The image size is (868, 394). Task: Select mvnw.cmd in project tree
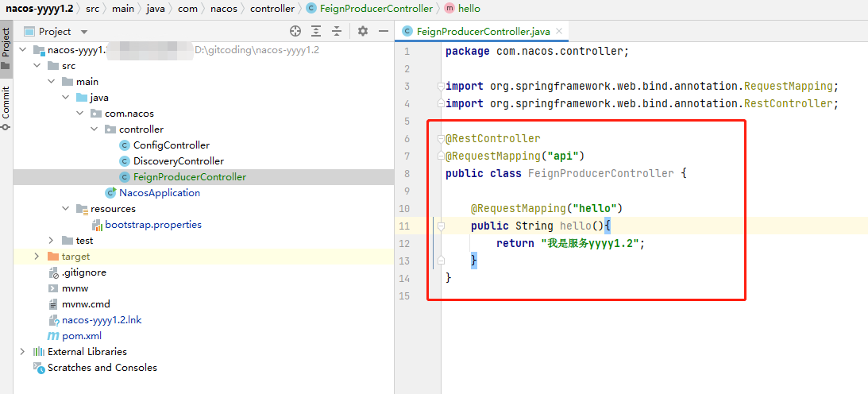tap(86, 304)
